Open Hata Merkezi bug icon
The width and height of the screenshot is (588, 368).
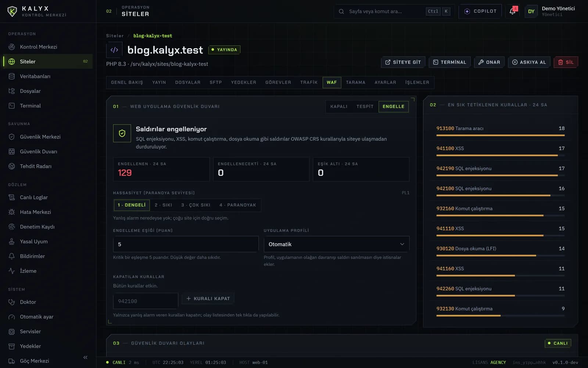click(12, 212)
